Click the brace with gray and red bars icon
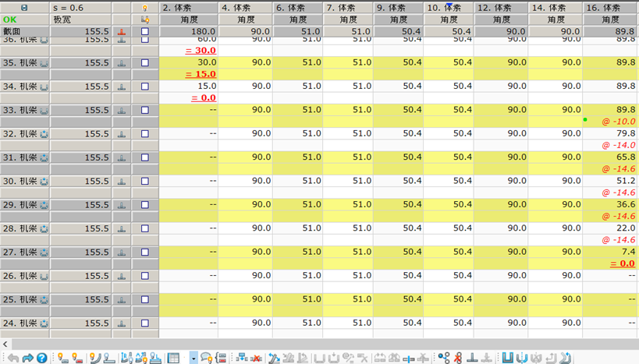 221,358
